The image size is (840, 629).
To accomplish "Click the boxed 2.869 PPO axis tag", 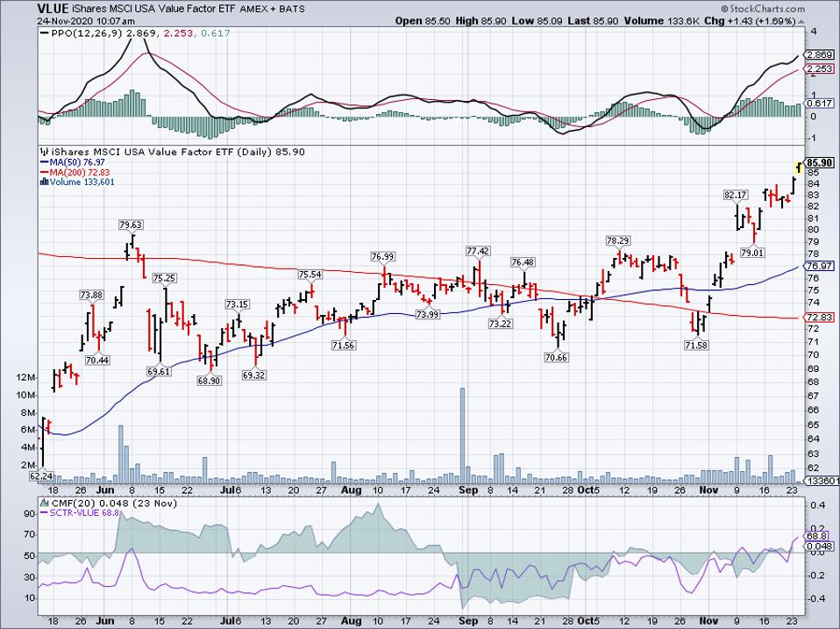I will click(820, 54).
